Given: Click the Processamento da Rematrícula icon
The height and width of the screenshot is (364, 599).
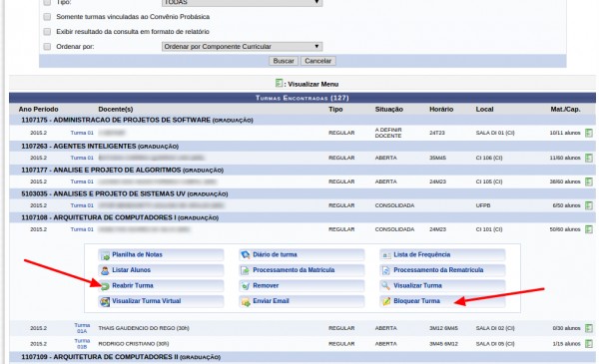Looking at the screenshot, I should point(386,270).
